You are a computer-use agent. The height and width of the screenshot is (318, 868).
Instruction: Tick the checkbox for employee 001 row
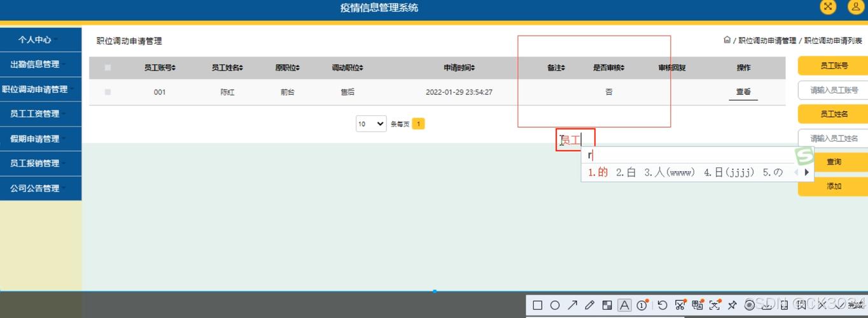(108, 92)
